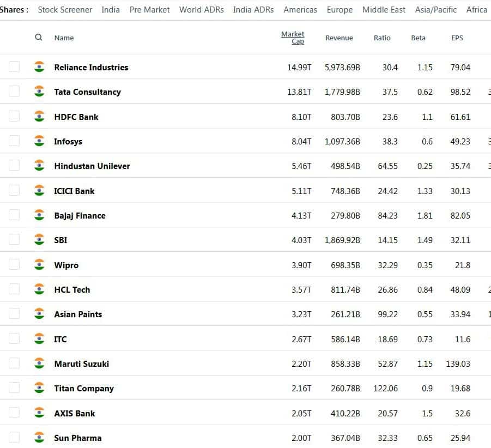Select the HDFC Bank row checkbox
This screenshot has height=448, width=491.
(x=14, y=117)
